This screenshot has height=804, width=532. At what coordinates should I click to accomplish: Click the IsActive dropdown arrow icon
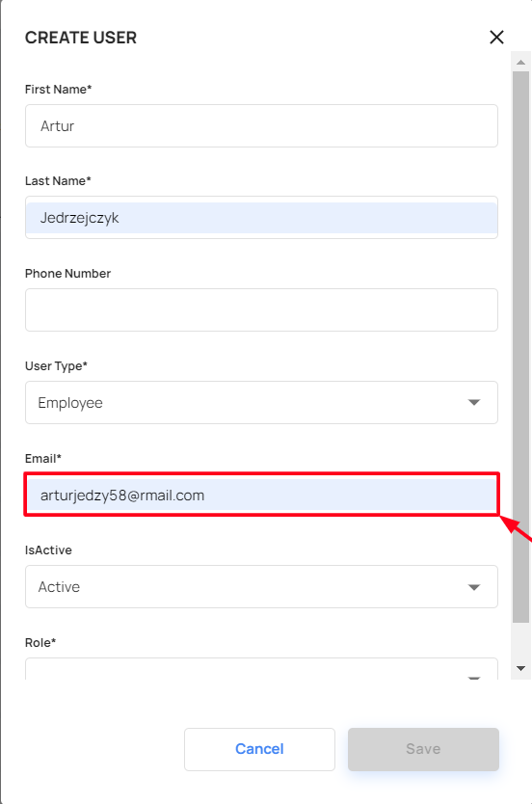474,587
